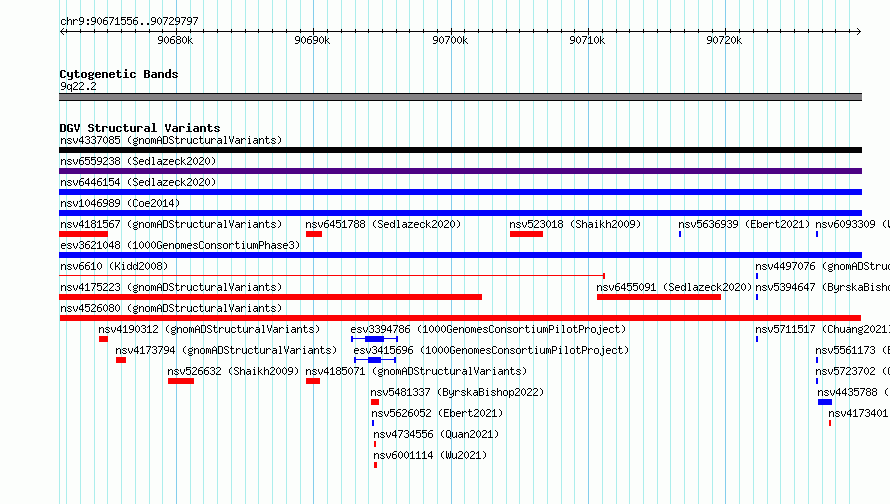Screen dimensions: 890x504
Task: Click the 90680k ruler mark
Action: point(175,40)
